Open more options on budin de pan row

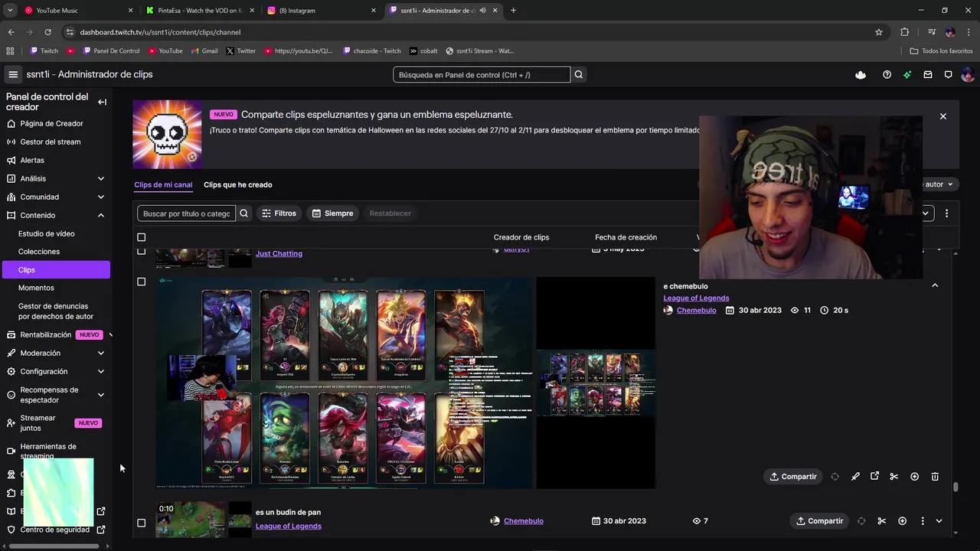923,521
